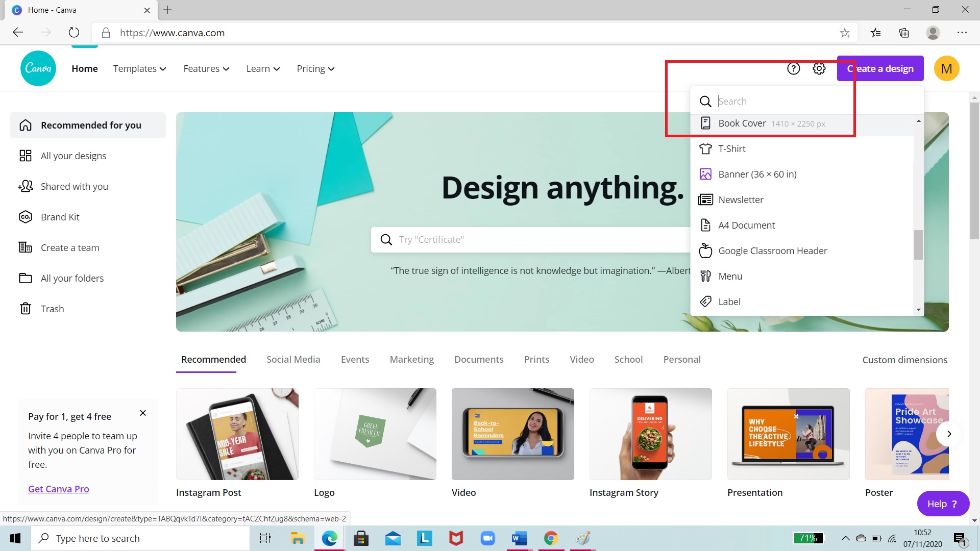Switch to the Events tab

click(355, 359)
